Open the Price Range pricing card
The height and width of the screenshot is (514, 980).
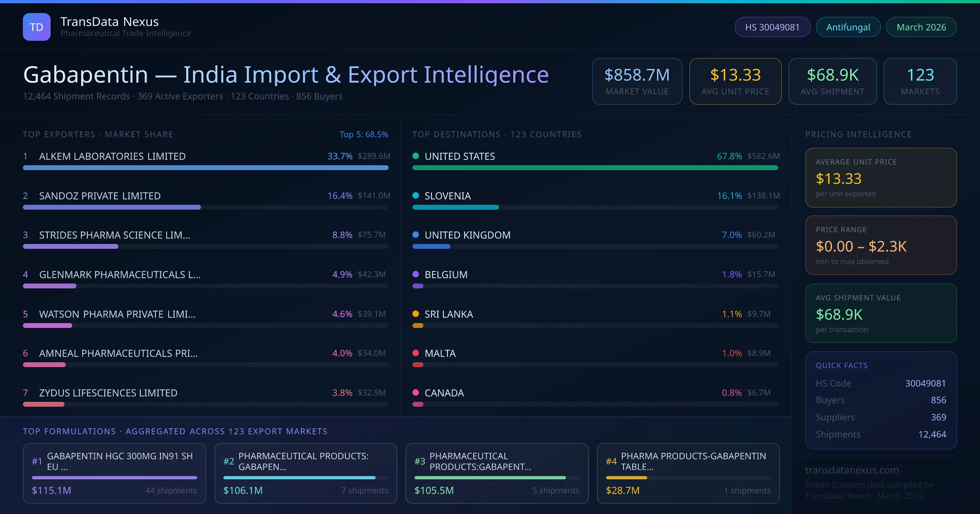881,245
